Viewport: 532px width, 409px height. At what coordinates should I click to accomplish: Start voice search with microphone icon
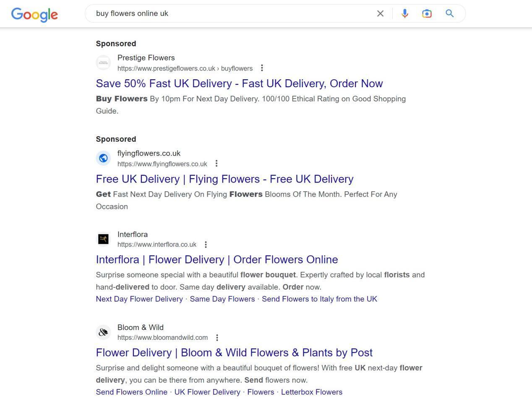coord(404,13)
